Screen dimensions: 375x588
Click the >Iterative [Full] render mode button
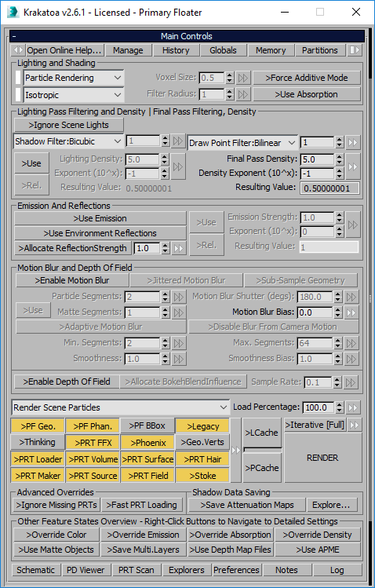315,425
